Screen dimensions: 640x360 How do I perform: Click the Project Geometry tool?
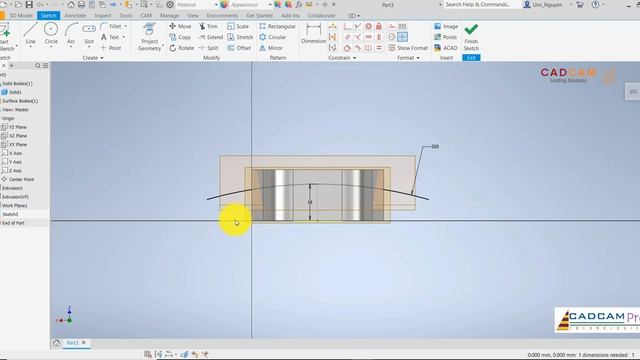tap(149, 37)
